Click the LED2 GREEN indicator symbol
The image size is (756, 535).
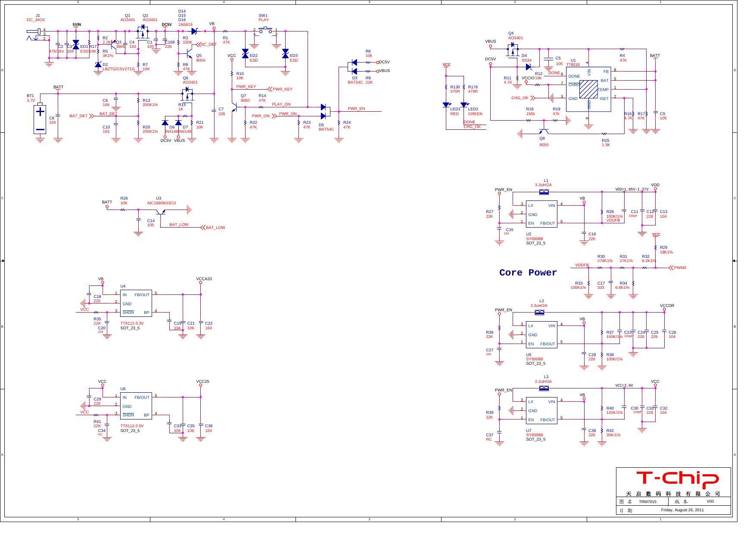[x=464, y=105]
